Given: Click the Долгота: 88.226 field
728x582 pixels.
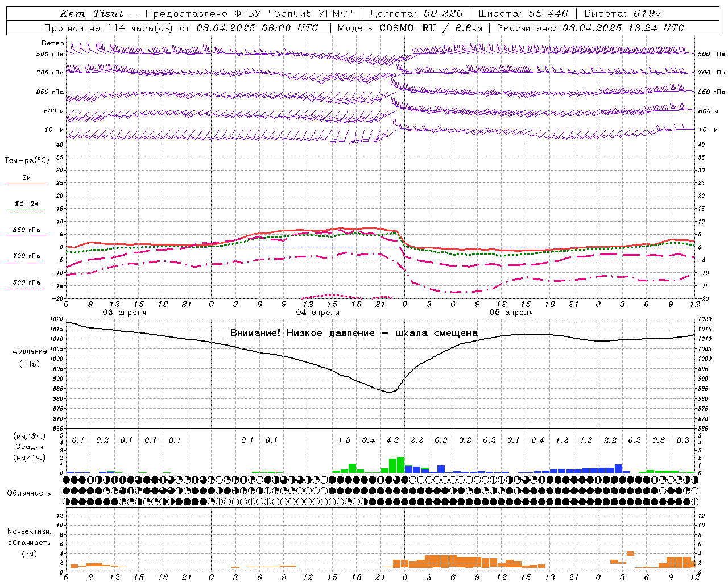Looking at the screenshot, I should point(416,14).
